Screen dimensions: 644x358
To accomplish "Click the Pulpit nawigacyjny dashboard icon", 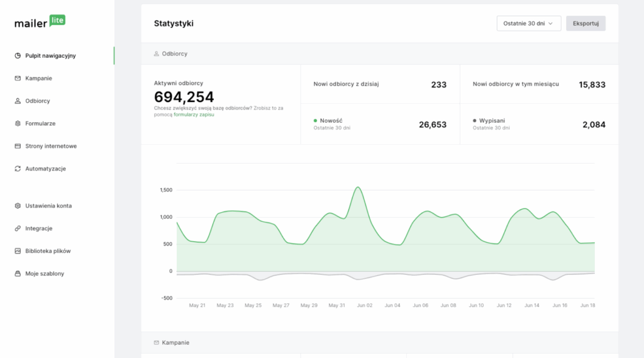I will click(18, 56).
